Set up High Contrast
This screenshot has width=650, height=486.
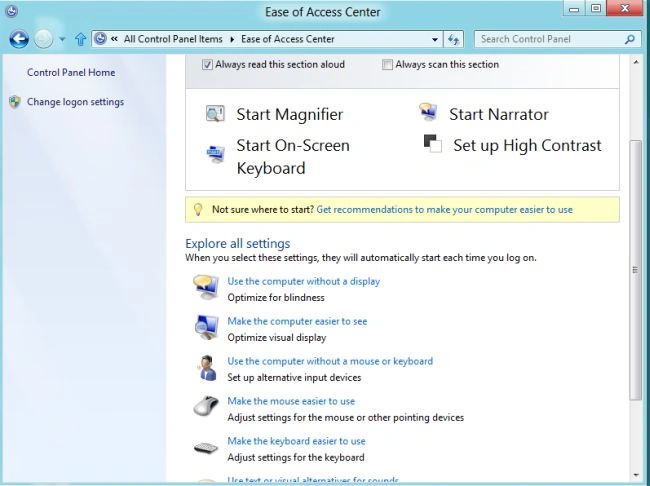tap(527, 146)
